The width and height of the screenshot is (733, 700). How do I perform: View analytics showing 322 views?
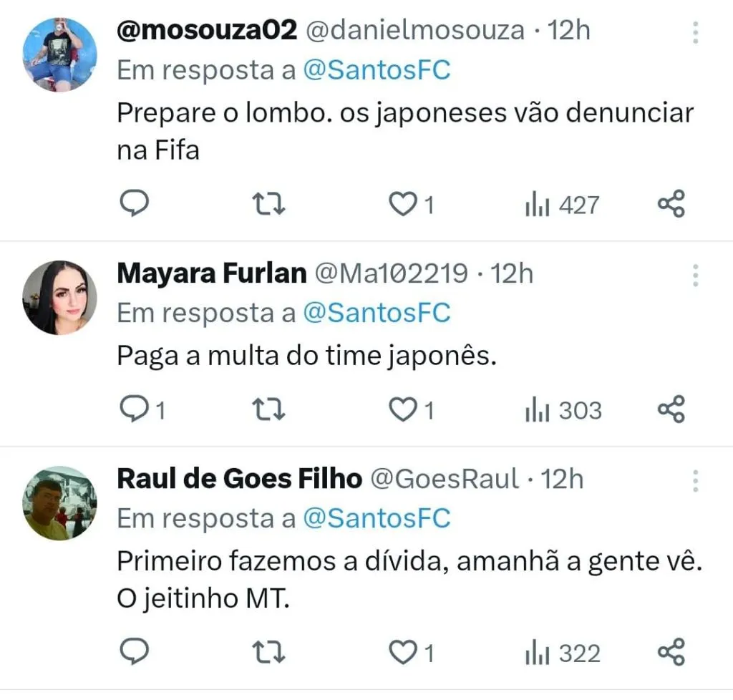click(563, 653)
